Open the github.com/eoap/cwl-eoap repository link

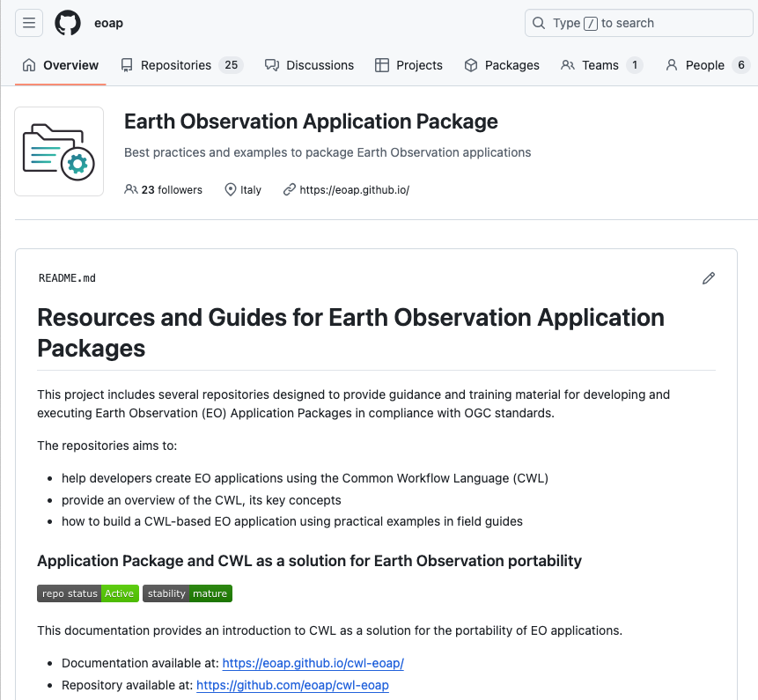[292, 685]
